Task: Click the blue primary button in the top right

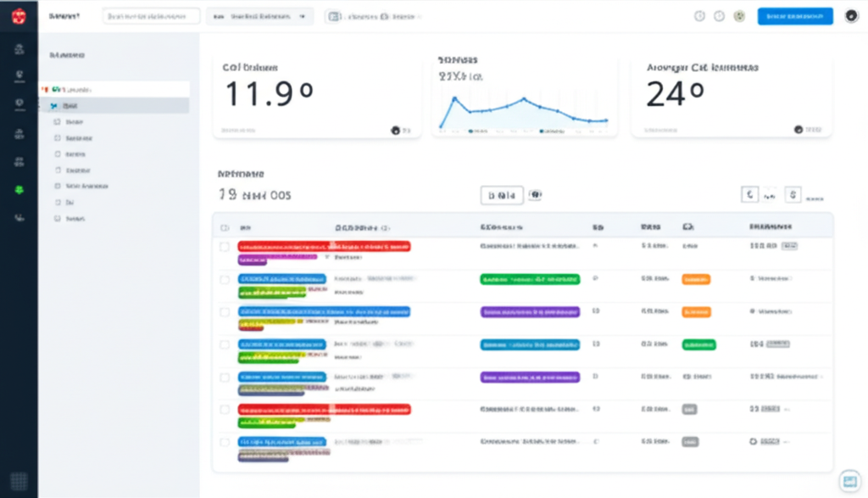Action: [x=794, y=15]
